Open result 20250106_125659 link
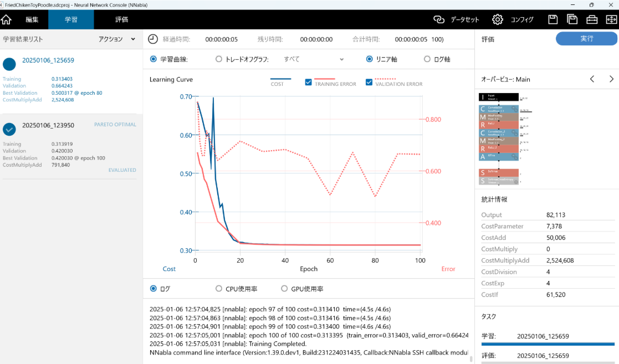Viewport: 619px width, 364px height. tap(48, 60)
